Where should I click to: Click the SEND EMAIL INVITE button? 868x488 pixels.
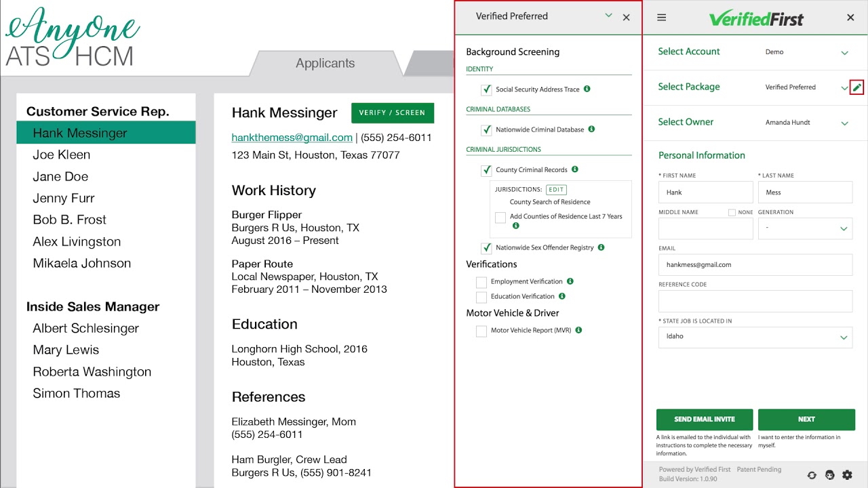point(705,419)
